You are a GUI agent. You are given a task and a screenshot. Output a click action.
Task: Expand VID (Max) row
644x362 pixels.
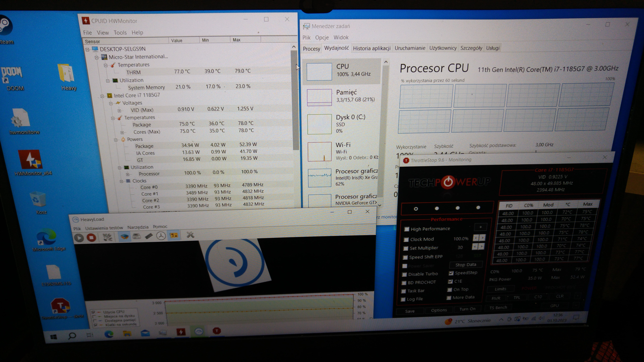click(120, 111)
